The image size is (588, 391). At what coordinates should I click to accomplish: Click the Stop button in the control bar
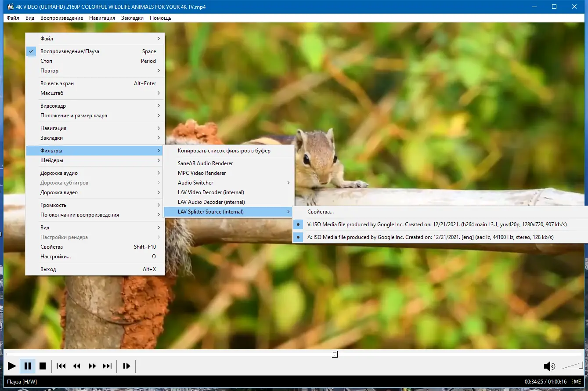[43, 366]
